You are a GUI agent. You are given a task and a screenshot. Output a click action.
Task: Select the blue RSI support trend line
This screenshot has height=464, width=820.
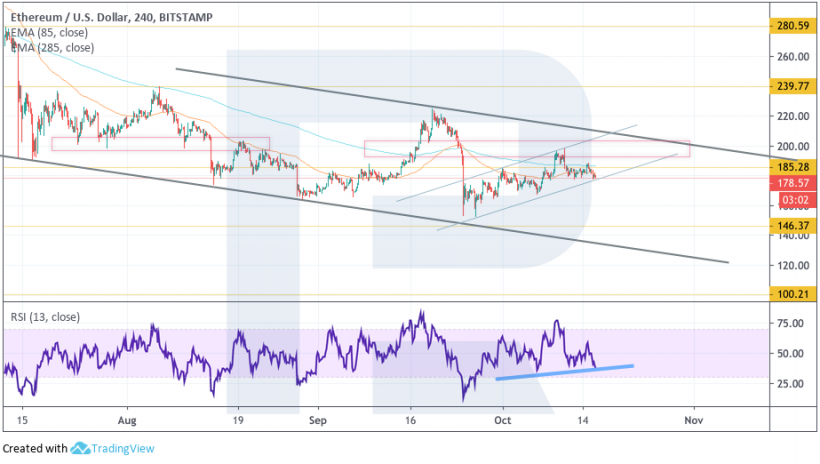[x=564, y=372]
